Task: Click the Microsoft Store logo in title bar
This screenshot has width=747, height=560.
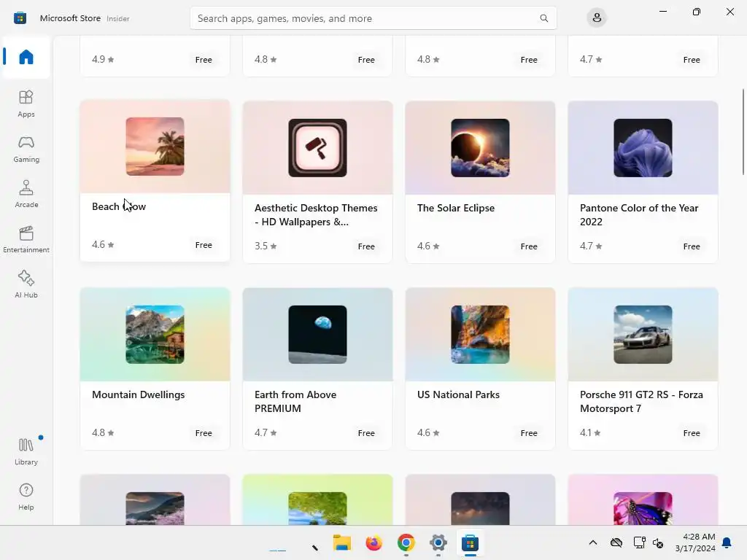Action: pyautogui.click(x=20, y=18)
